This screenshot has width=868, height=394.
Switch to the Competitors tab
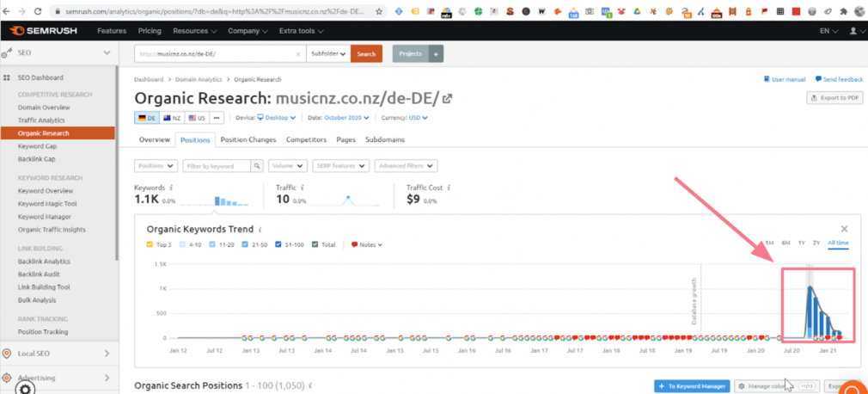[306, 139]
